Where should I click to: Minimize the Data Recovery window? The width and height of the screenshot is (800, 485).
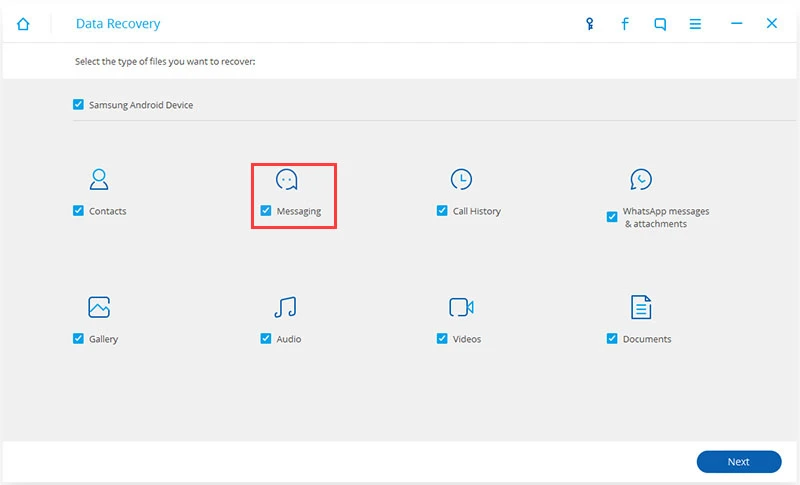[736, 24]
